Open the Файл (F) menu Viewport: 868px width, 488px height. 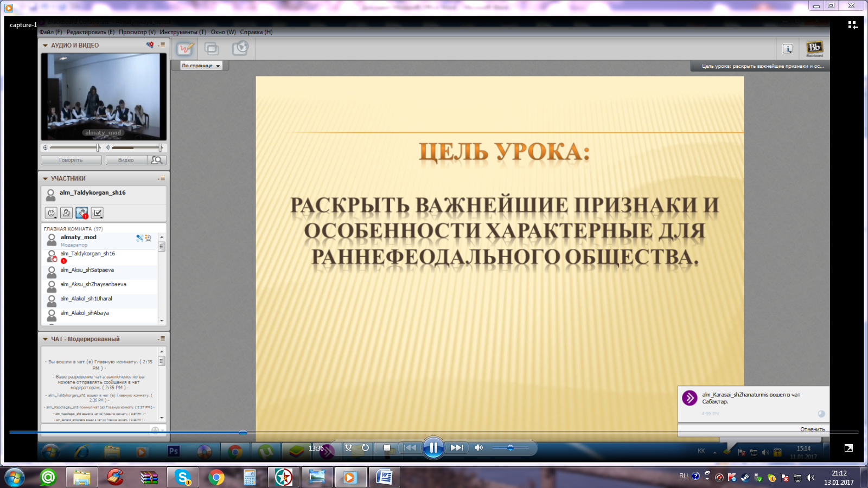(x=50, y=32)
